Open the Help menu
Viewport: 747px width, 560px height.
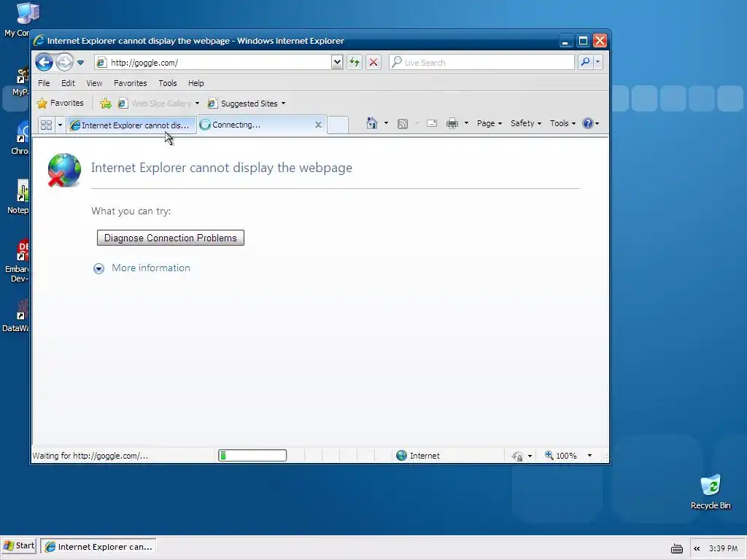[x=196, y=83]
